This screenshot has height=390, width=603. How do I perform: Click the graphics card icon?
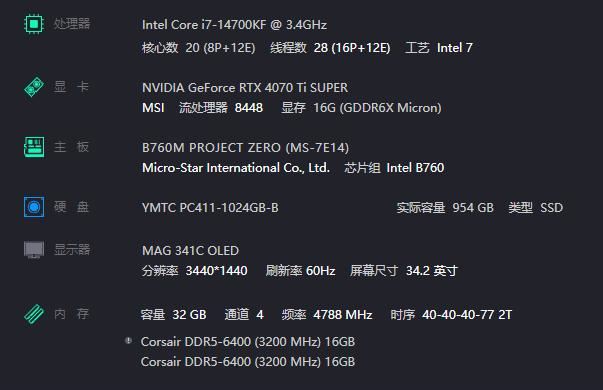(34, 87)
